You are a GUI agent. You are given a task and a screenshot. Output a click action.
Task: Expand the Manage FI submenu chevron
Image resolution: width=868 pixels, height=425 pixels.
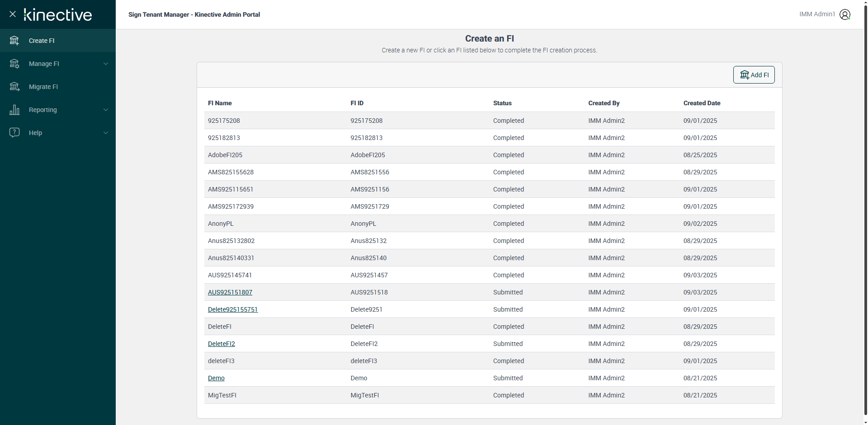point(106,64)
